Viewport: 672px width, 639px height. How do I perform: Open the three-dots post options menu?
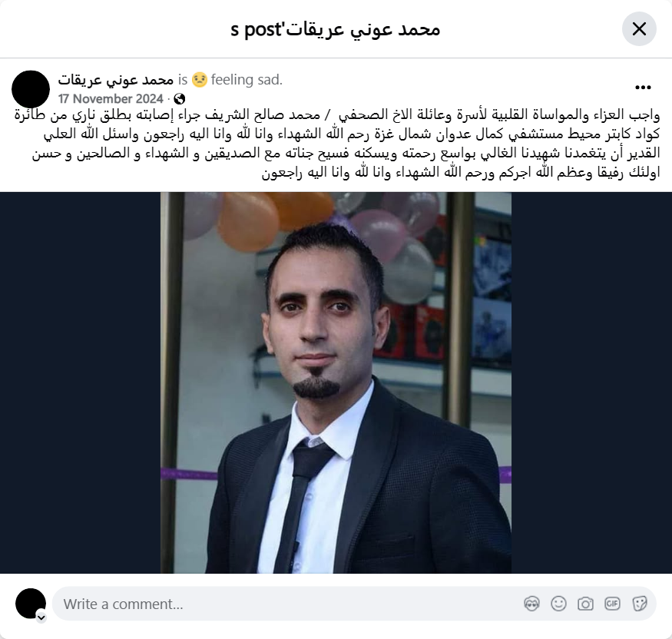(643, 88)
